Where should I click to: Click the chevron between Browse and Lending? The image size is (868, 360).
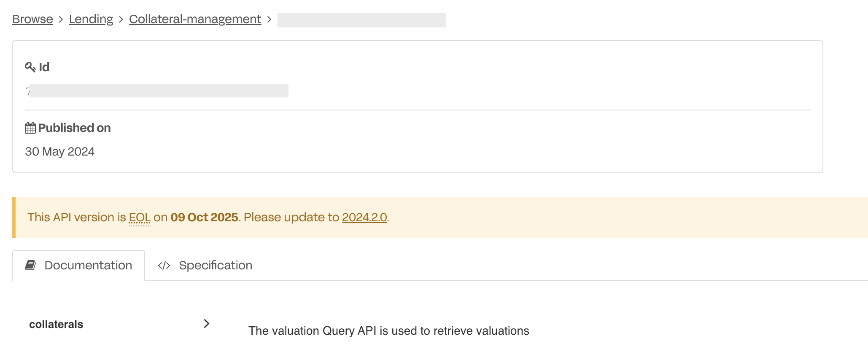click(61, 19)
